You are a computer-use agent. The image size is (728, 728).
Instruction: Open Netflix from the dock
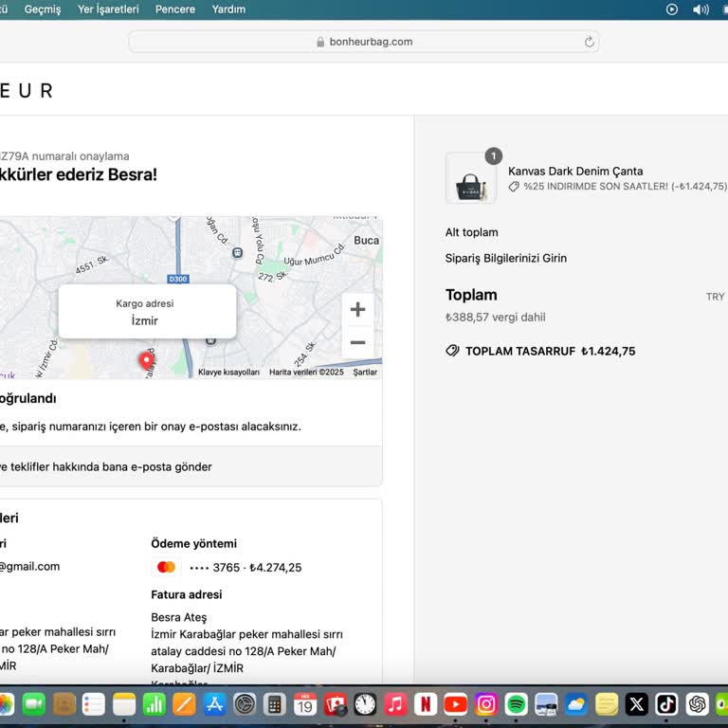(x=426, y=704)
